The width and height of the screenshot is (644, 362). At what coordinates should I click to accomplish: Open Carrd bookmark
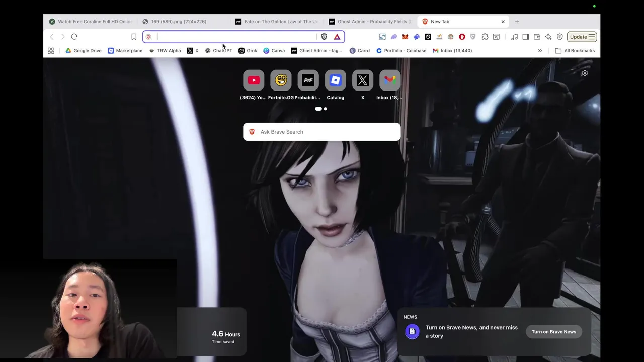click(x=360, y=51)
